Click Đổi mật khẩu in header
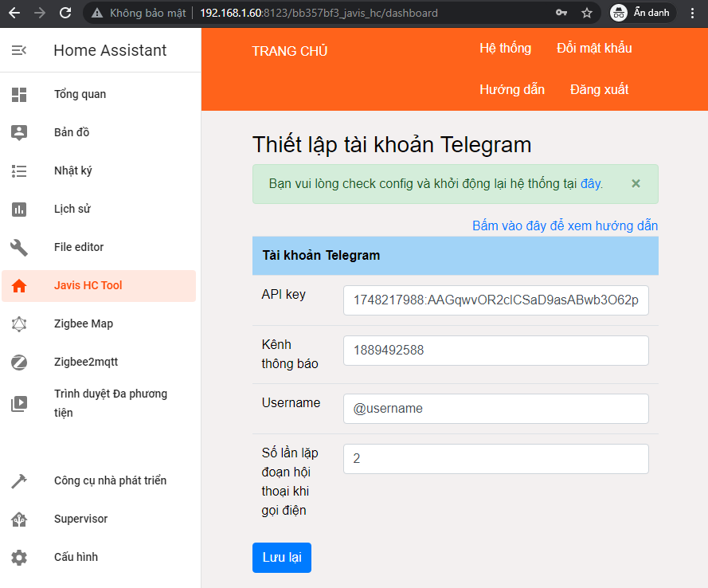The height and width of the screenshot is (588, 708). point(594,49)
